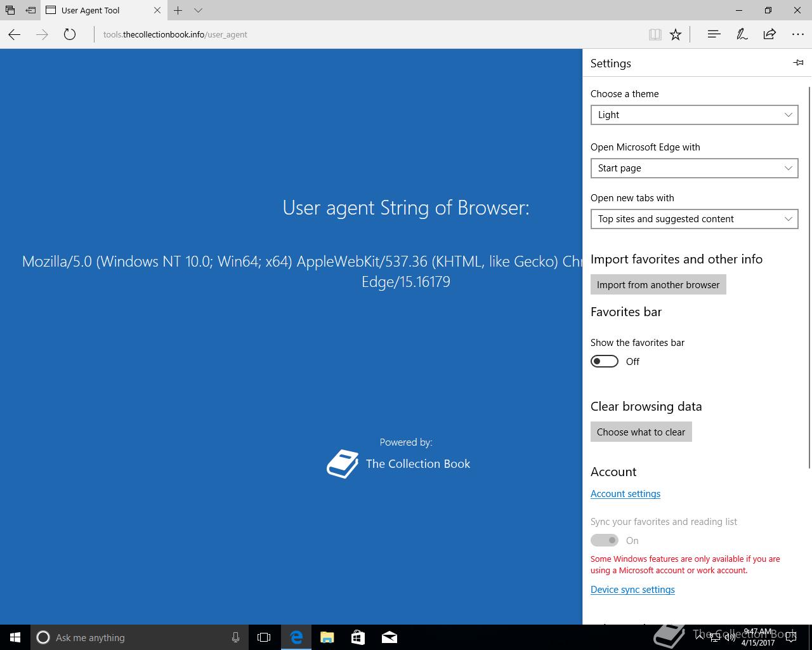
Task: Open the Windows Store from taskbar
Action: [358, 637]
